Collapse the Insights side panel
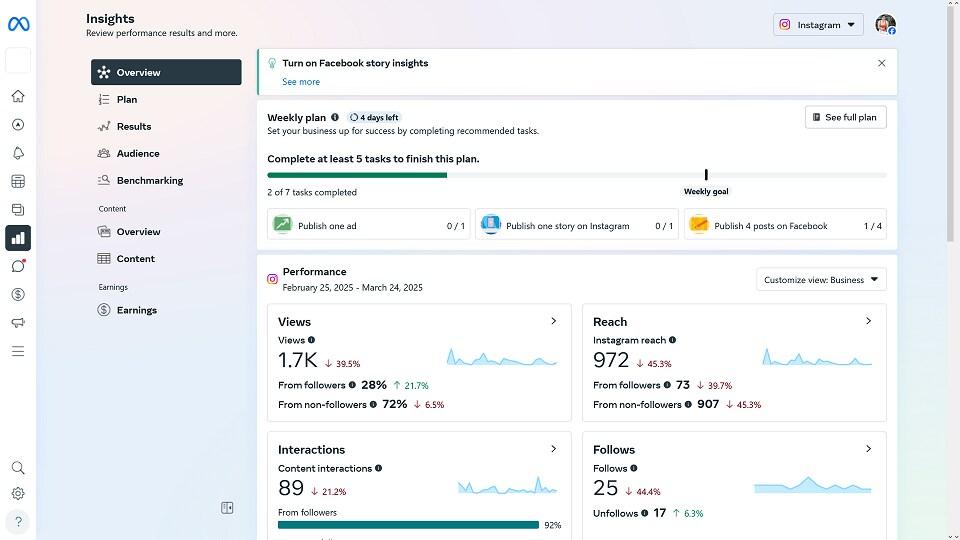The image size is (960, 540). click(x=227, y=508)
